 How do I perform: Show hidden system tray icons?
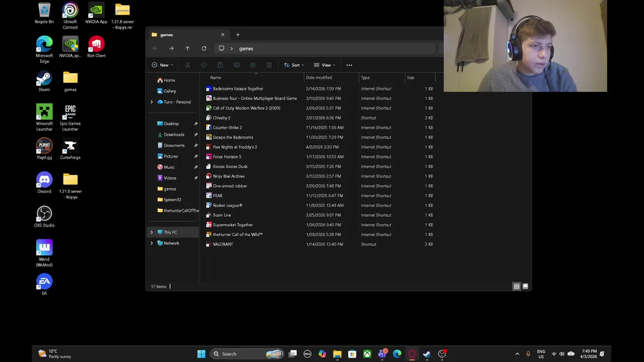point(517,354)
